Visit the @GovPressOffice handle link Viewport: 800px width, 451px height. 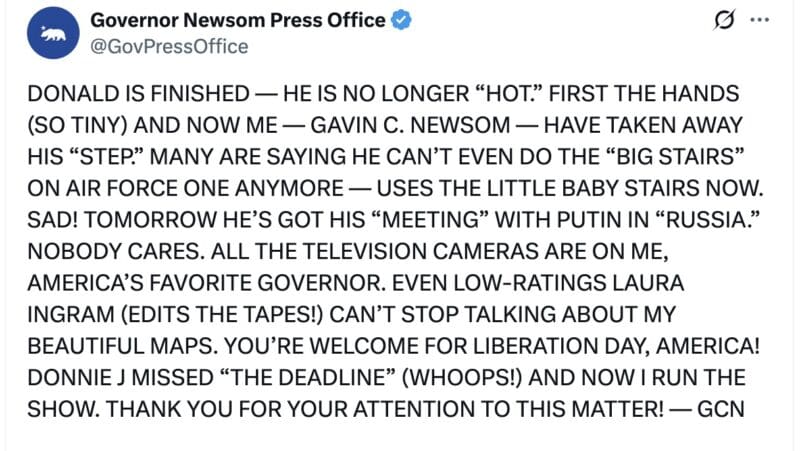click(169, 46)
